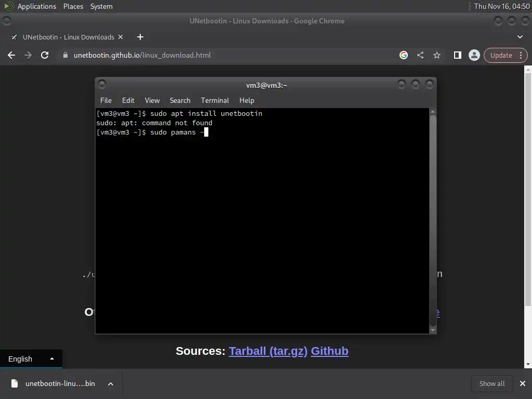Open the terminal File menu
This screenshot has width=532, height=399.
pos(106,100)
